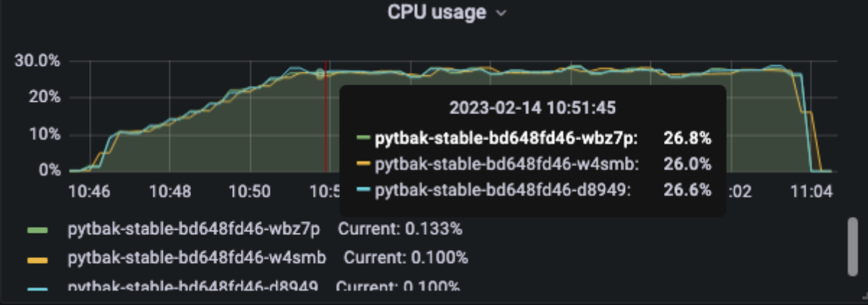This screenshot has height=305, width=868.
Task: Toggle the pytbak-stable-bd648fd46-w4smb legend series
Action: point(196,257)
